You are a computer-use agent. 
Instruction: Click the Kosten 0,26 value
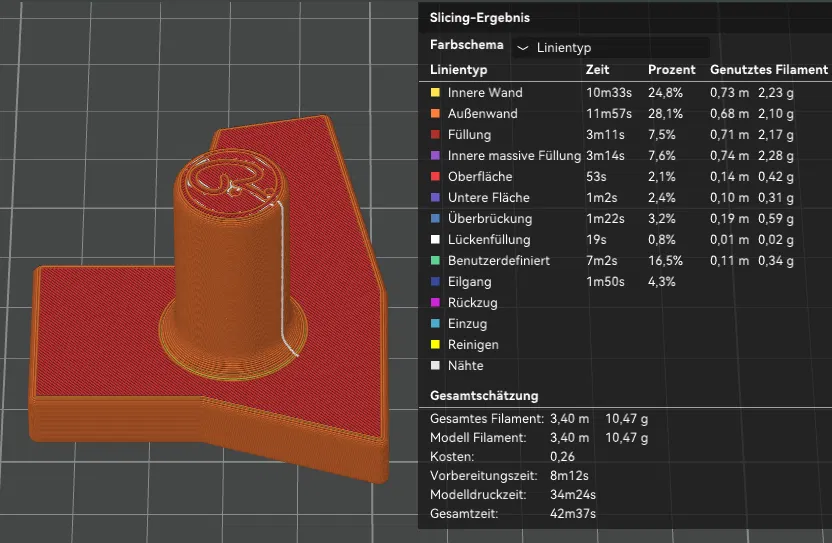click(x=562, y=456)
